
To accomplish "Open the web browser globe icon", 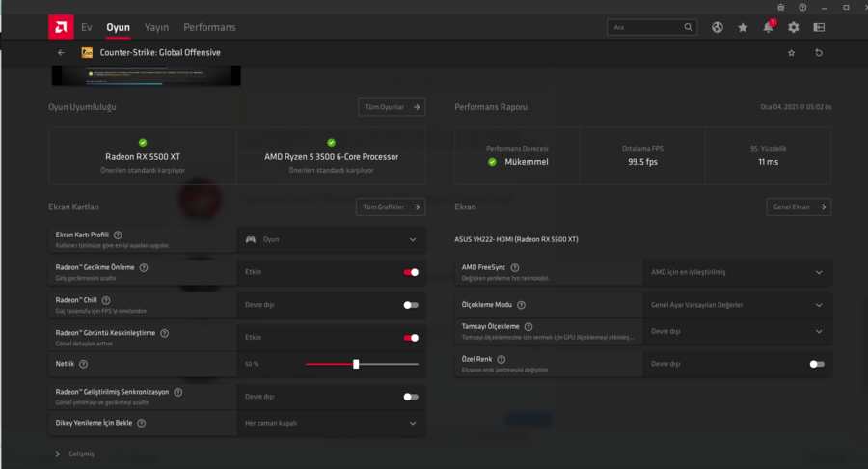I will [x=718, y=27].
